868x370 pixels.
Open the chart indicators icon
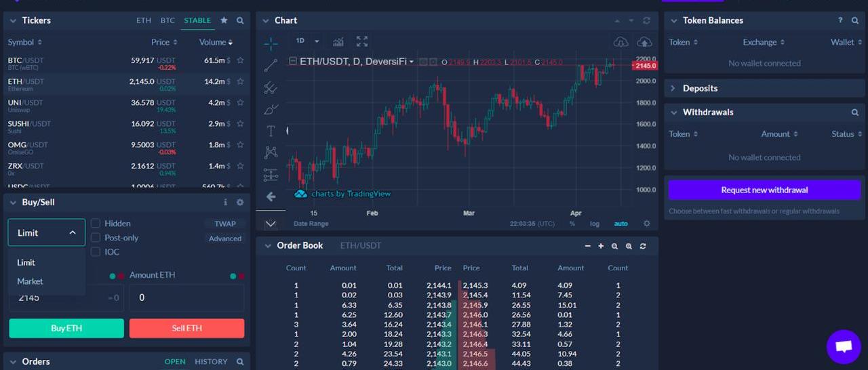point(338,42)
